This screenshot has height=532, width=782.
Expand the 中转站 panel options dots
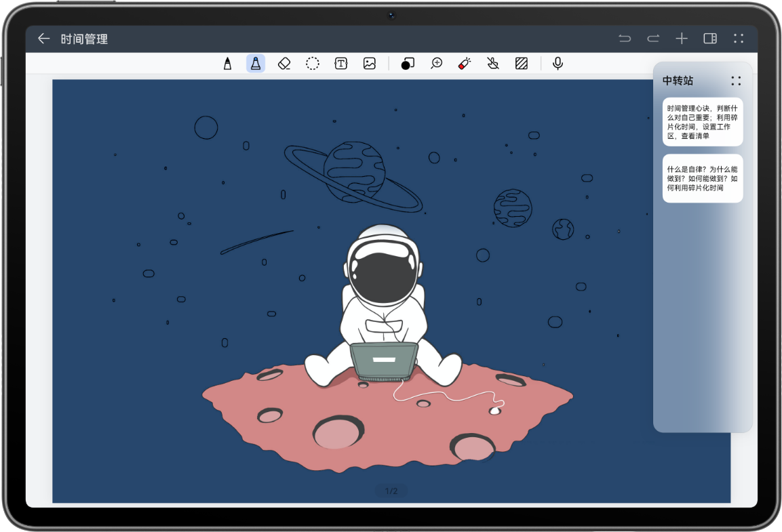point(736,81)
